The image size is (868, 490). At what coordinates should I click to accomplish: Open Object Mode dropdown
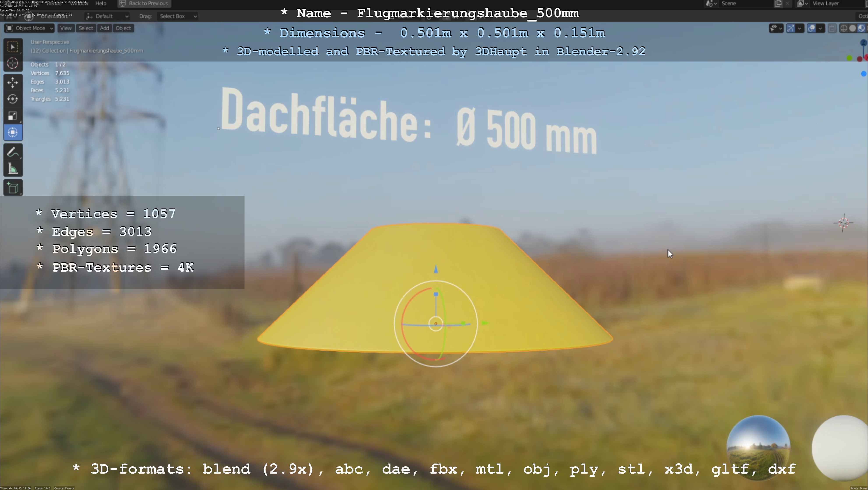click(29, 28)
